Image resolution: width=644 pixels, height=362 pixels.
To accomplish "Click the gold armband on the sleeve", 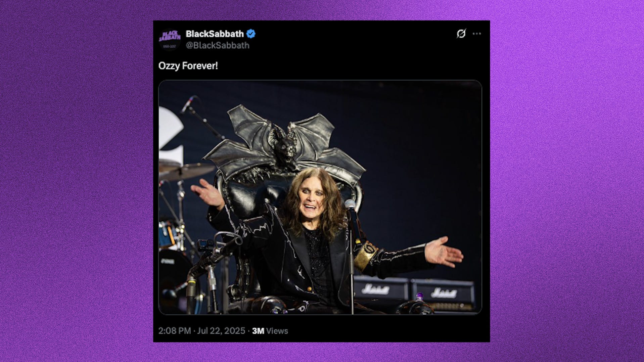I will pos(366,255).
